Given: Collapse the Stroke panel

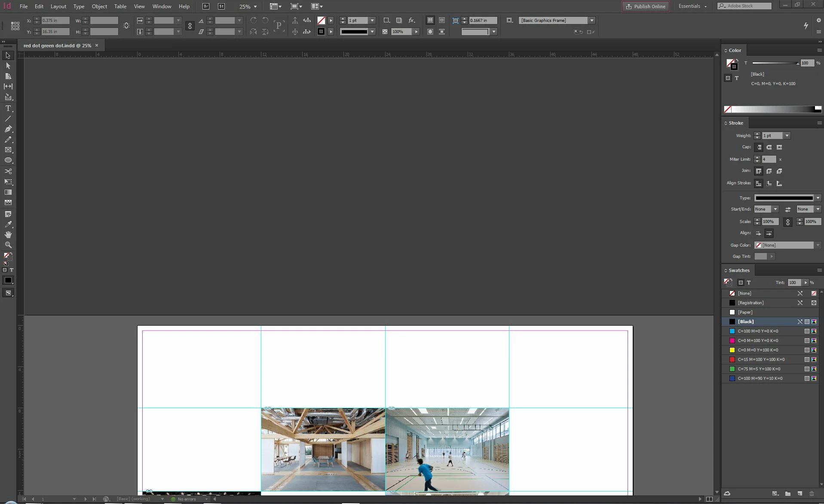Looking at the screenshot, I should point(726,123).
